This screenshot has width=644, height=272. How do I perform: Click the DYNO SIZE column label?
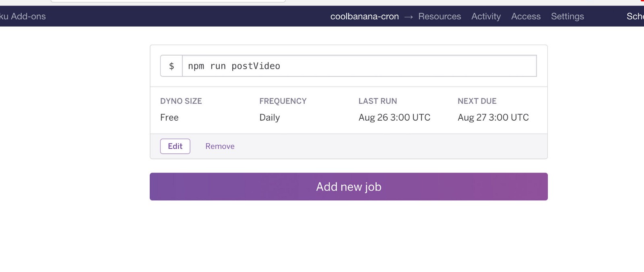181,101
